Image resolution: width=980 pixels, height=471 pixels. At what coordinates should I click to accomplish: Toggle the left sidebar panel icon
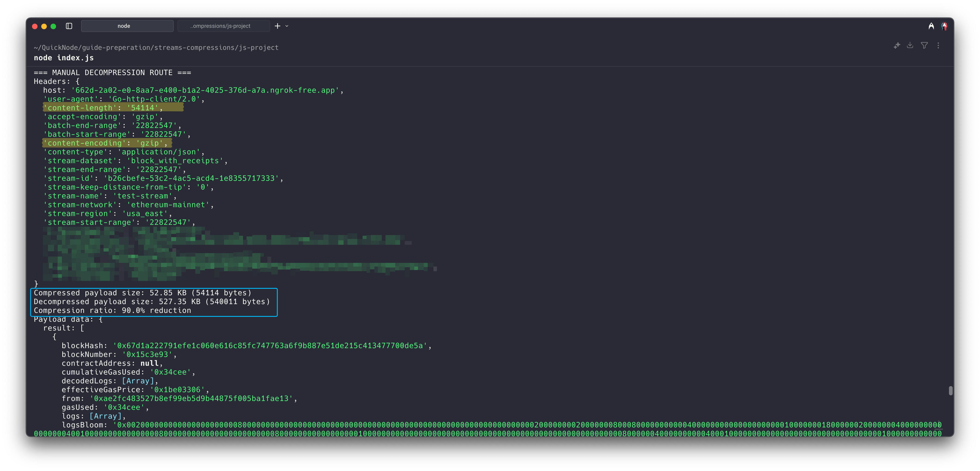tap(69, 26)
